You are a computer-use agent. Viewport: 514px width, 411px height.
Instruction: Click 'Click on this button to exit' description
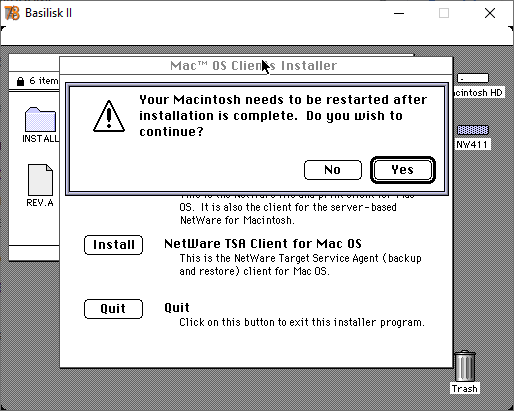302,322
